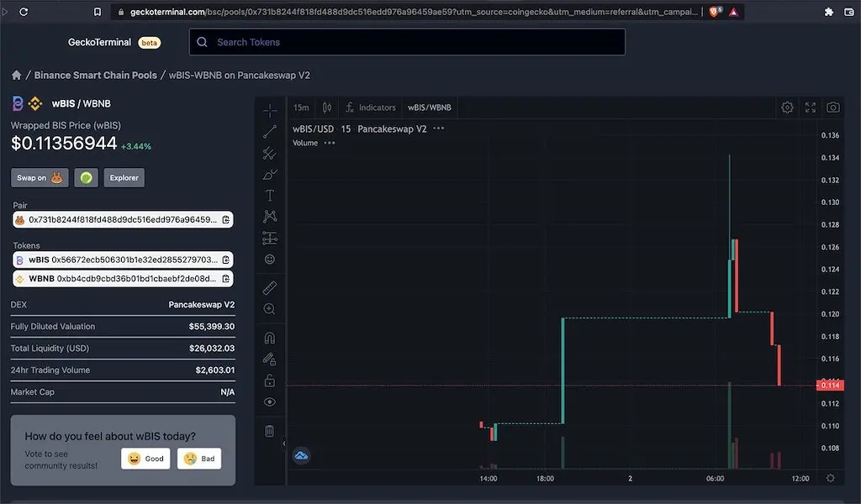Viewport: 861px width, 504px height.
Task: Click the wBIS token address text
Action: tap(135, 260)
